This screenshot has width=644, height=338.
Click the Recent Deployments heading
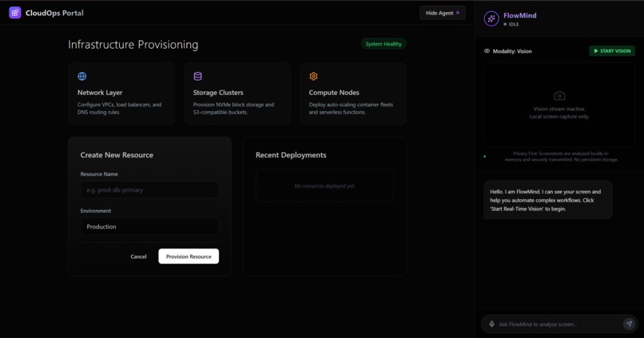click(291, 155)
